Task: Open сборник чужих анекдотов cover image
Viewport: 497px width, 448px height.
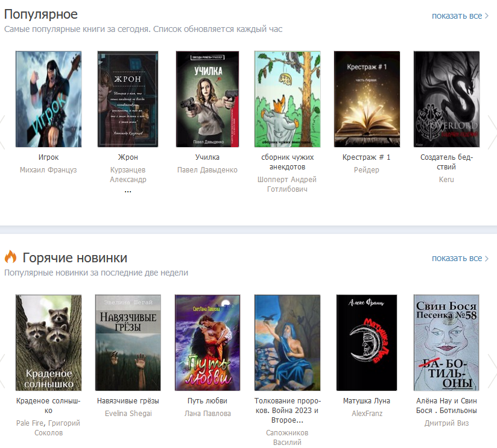Action: (x=287, y=99)
